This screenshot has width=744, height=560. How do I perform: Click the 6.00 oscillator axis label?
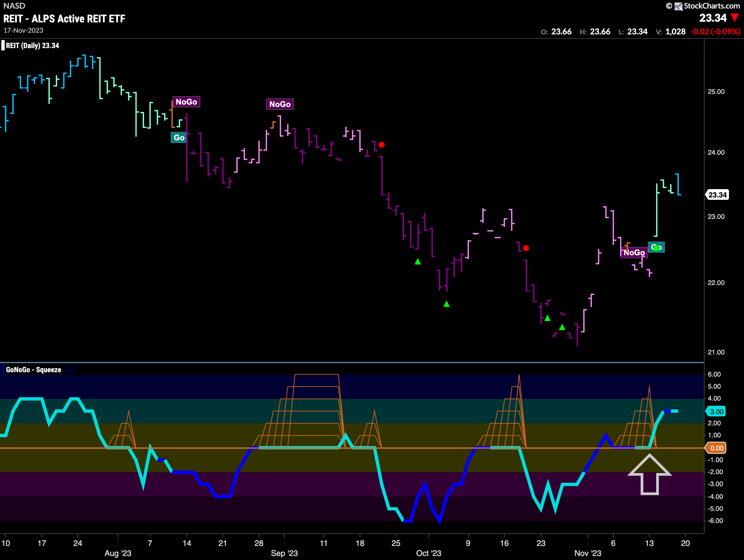pos(714,374)
